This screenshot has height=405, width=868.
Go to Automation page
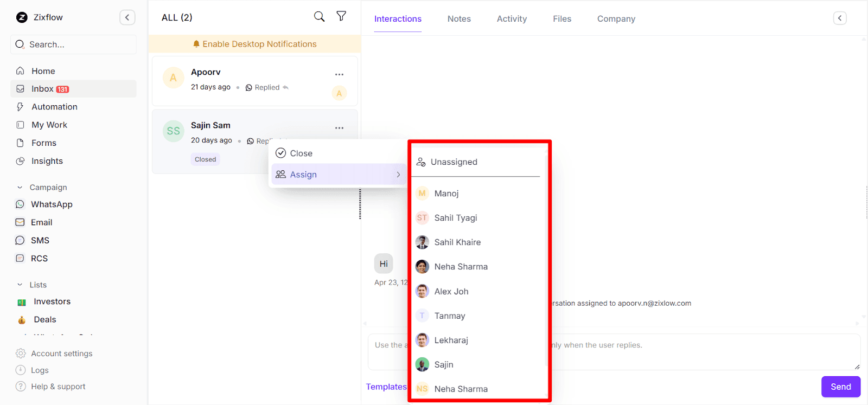73,107
